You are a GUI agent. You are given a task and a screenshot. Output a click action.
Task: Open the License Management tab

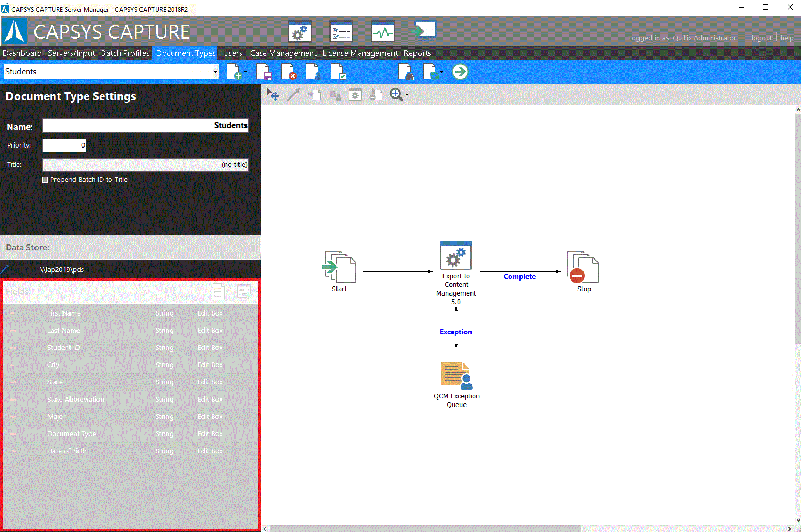(360, 53)
